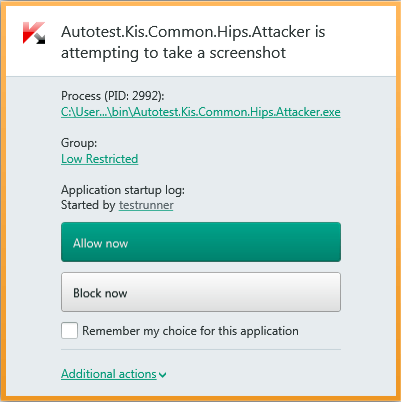Tick the Remember my choice checkbox
The width and height of the screenshot is (401, 402).
pos(69,330)
